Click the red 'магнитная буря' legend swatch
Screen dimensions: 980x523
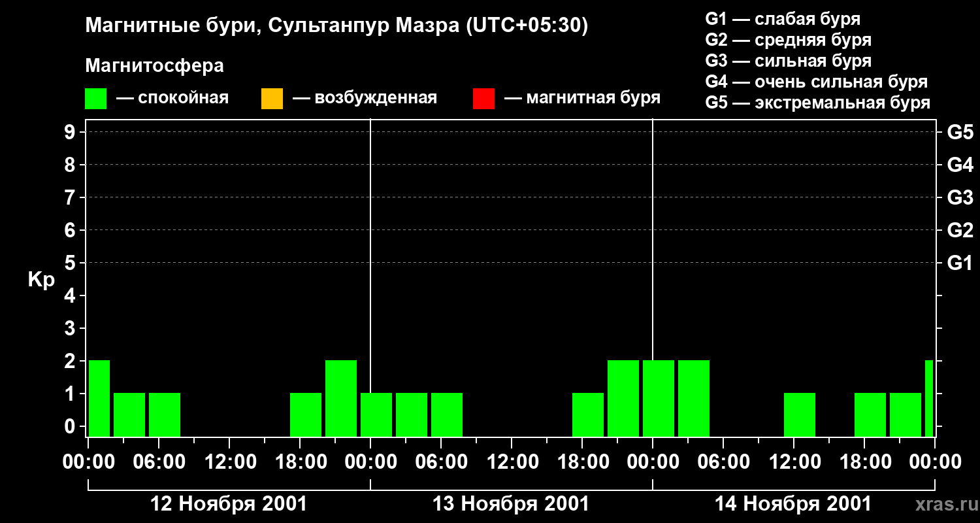(x=483, y=99)
